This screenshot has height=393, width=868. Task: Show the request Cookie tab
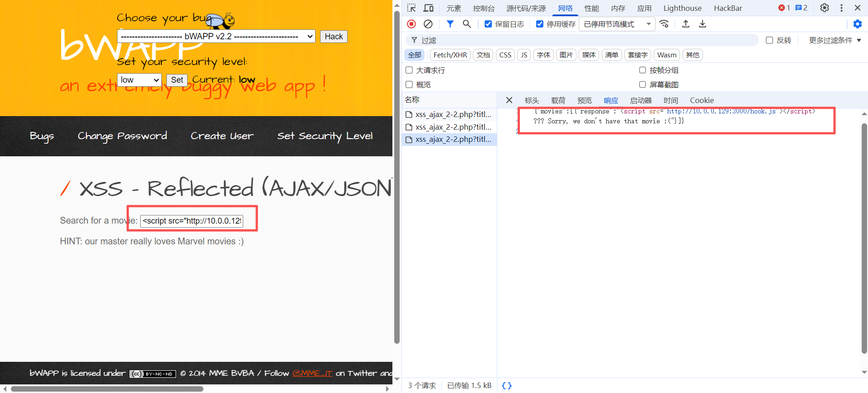(x=702, y=100)
